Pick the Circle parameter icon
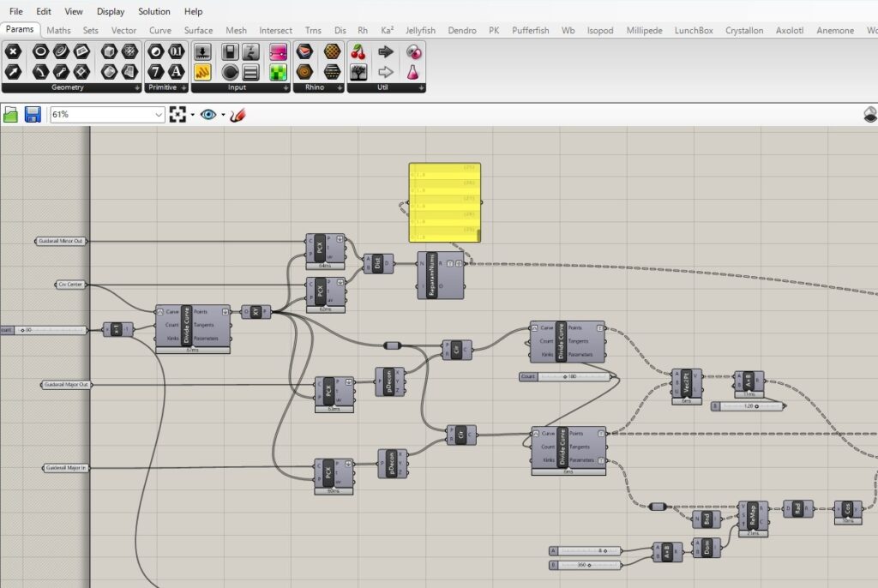 (40, 52)
